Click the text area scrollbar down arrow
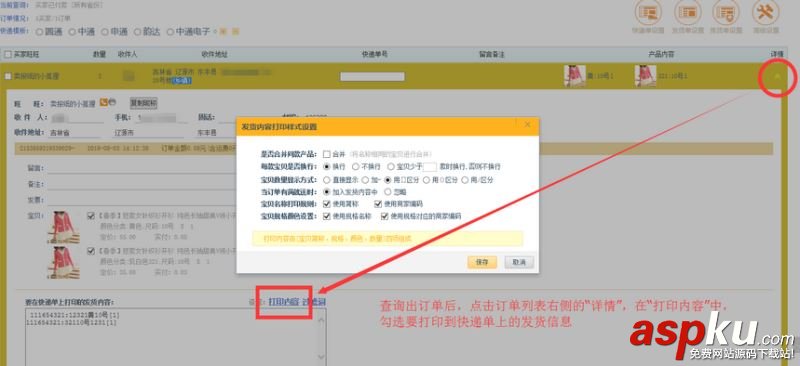800x366 pixels. (321, 356)
